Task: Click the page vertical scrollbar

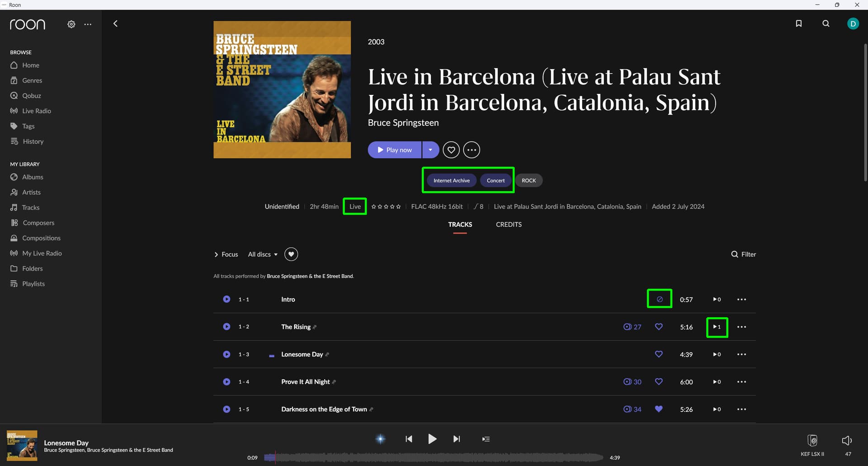Action: coord(865,113)
